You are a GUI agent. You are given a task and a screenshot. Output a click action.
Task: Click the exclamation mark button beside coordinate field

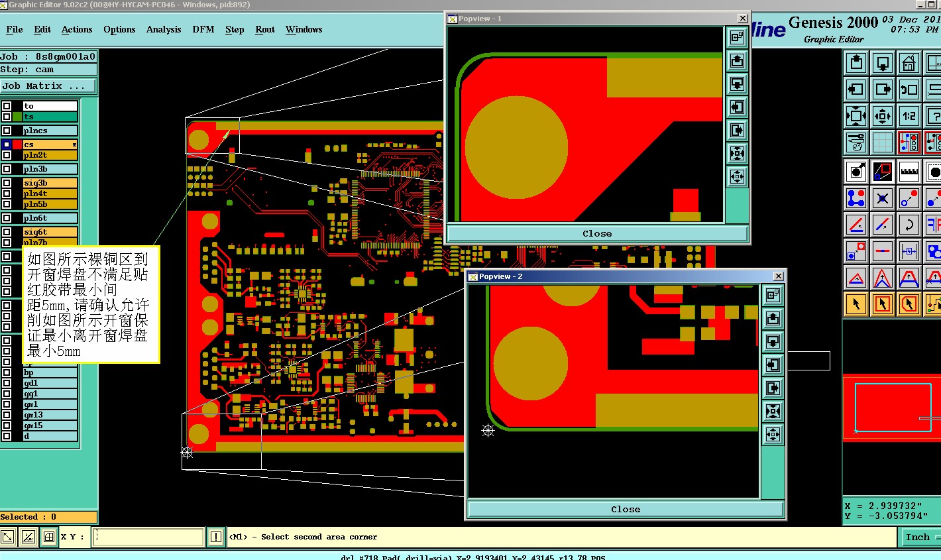215,537
